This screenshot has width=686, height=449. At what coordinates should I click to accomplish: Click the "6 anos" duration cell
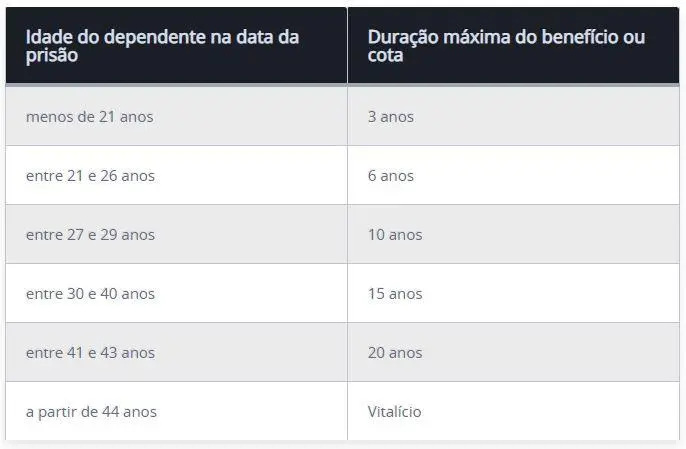[x=390, y=176]
